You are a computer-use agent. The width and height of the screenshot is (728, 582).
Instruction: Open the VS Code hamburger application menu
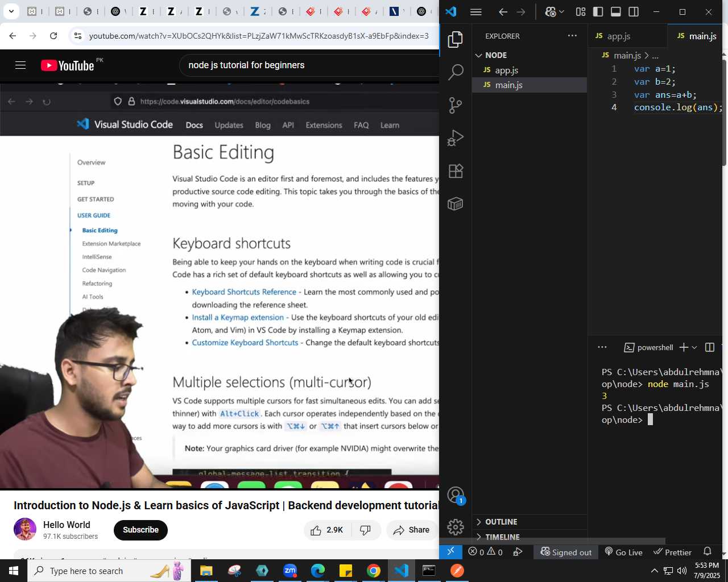476,12
